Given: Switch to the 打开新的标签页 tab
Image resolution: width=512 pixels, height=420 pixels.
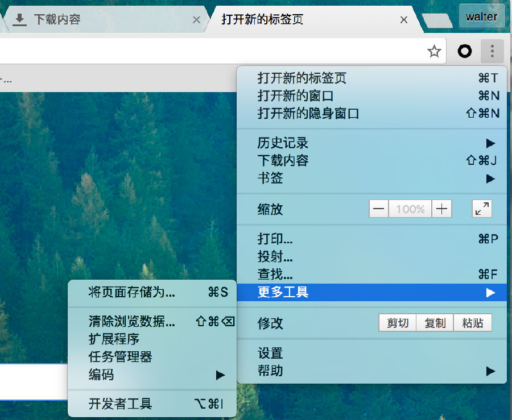Looking at the screenshot, I should coord(313,19).
